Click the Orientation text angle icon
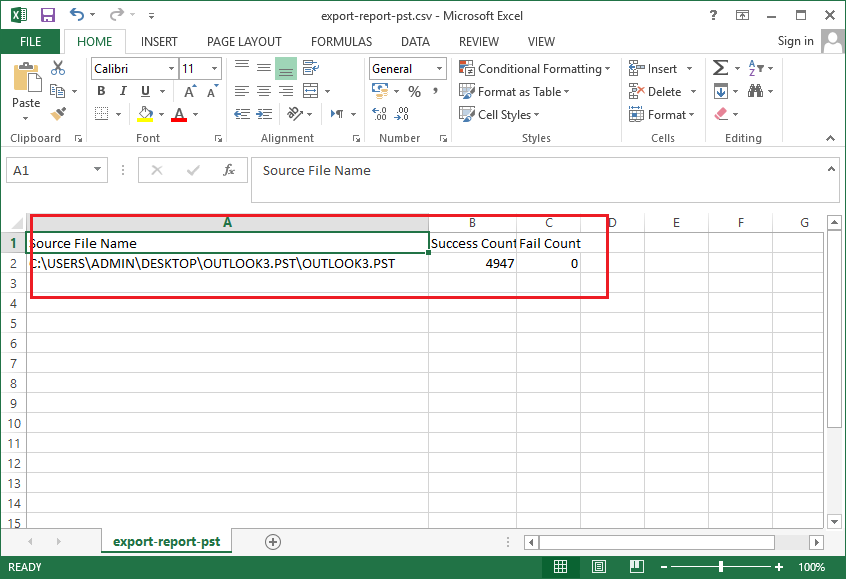846x579 pixels. coord(295,114)
